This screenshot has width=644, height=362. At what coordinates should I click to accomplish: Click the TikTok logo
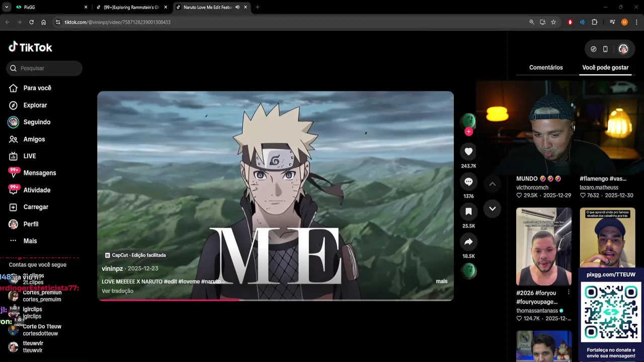(x=30, y=47)
